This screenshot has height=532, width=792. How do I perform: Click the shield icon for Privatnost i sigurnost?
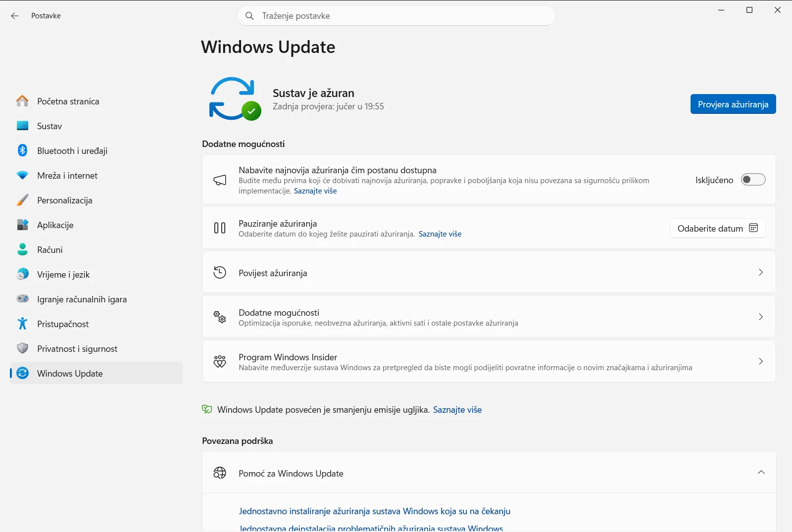(x=22, y=348)
